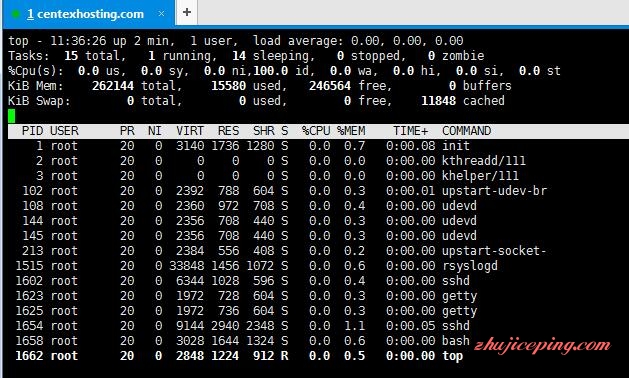
Task: Click the 2940 RES value
Action: 225,326
